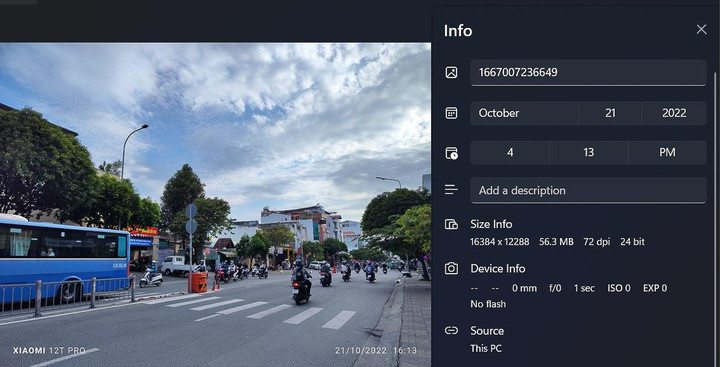Image resolution: width=720 pixels, height=367 pixels.
Task: Select the f/0 aperture value
Action: click(x=555, y=288)
